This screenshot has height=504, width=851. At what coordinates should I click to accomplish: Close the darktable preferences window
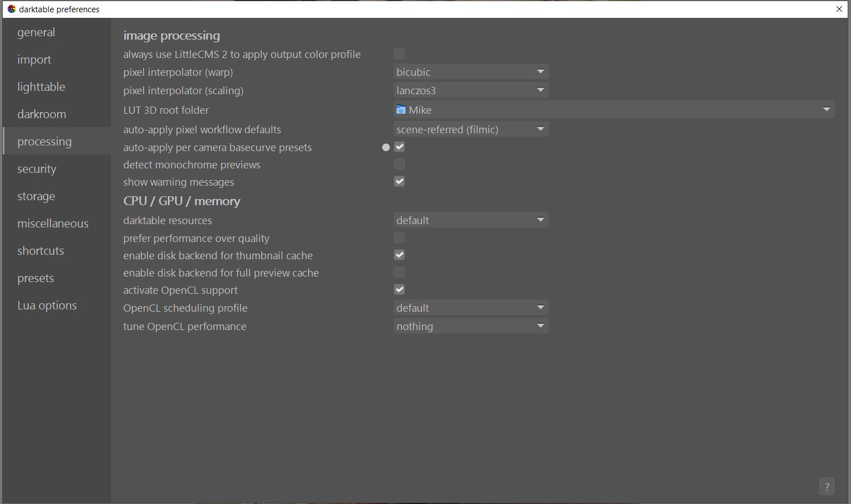click(x=839, y=9)
